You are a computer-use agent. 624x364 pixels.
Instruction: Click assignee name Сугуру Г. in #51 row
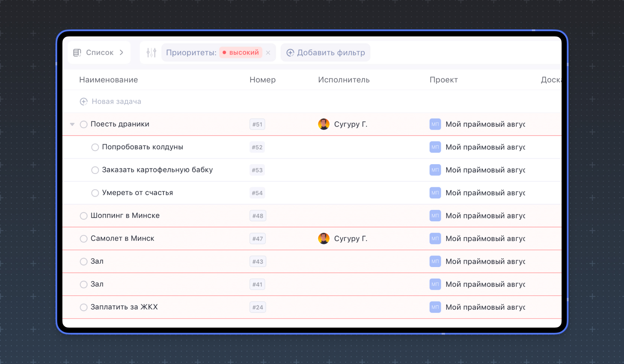(x=351, y=124)
